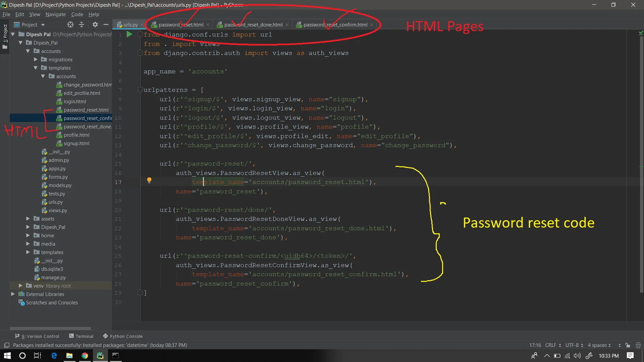This screenshot has width=644, height=362.
Task: Click the Collapse All icon in Project panel
Action: [82, 24]
